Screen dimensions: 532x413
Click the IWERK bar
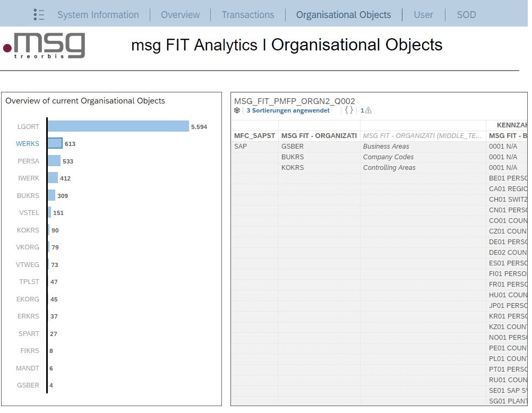[53, 178]
